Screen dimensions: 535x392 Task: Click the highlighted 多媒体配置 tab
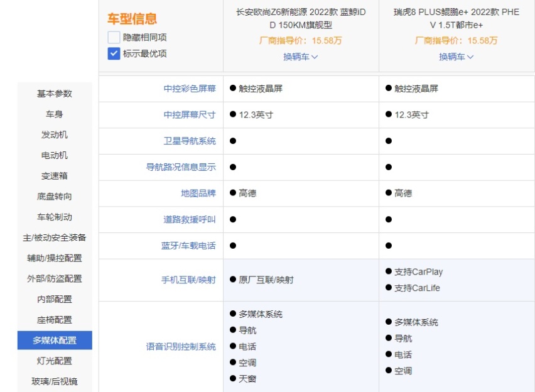(x=55, y=340)
